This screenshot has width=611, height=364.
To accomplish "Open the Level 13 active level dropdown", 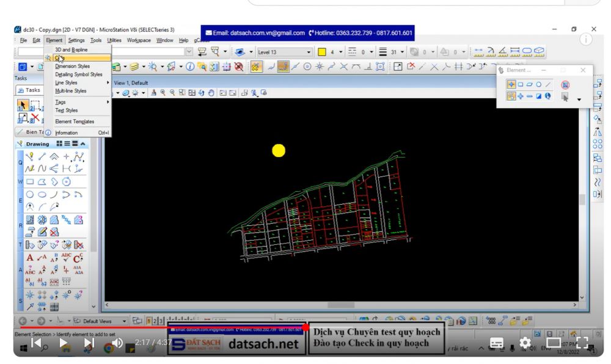I will [309, 52].
